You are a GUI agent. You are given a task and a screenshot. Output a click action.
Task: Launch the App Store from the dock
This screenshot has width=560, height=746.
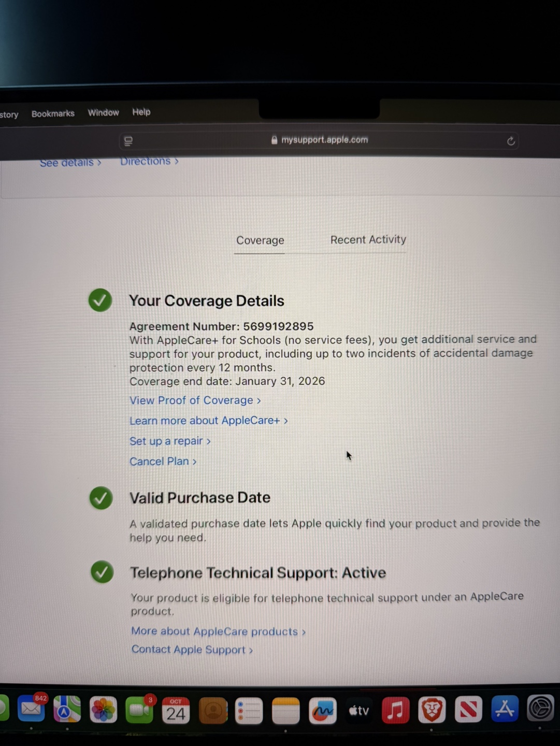(505, 708)
